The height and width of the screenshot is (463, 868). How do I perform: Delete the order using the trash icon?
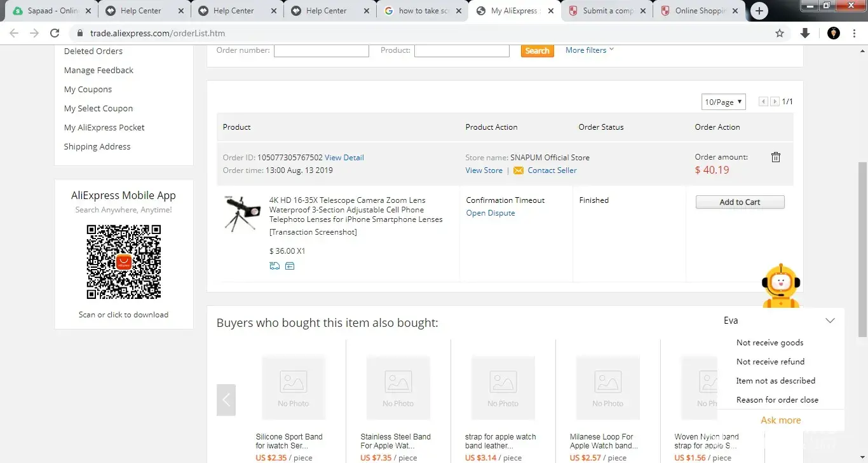(x=775, y=157)
